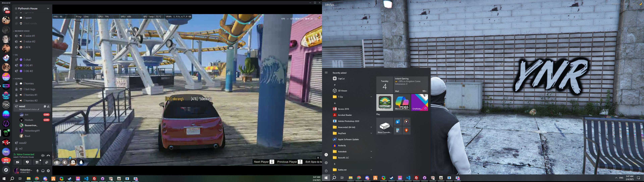Join the voice #1 channel
This screenshot has height=182, width=644.
coord(30,36)
